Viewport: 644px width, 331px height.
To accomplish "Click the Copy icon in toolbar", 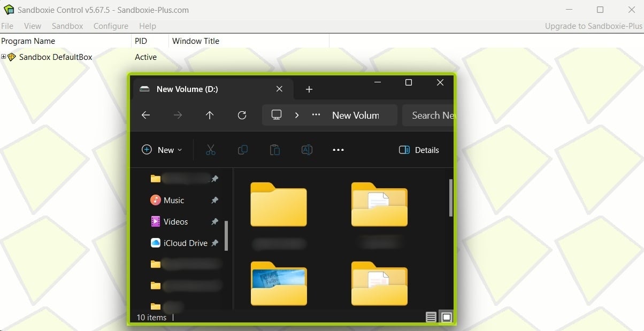I will (x=242, y=150).
